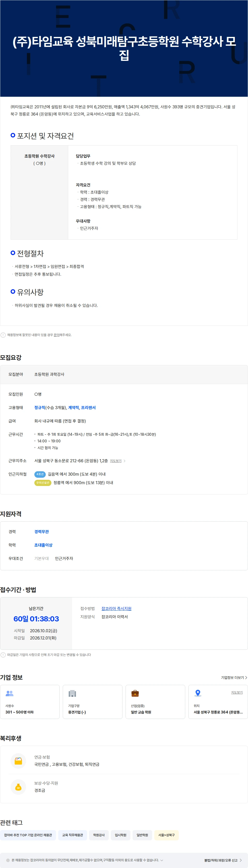Click the 연금·보험 benefits icon
The width and height of the screenshot is (248, 868).
[x=19, y=761]
